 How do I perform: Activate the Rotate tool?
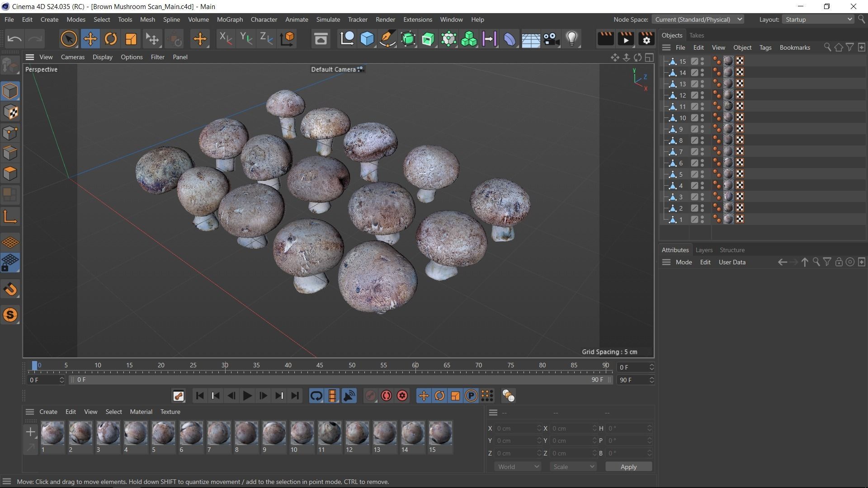(x=111, y=39)
